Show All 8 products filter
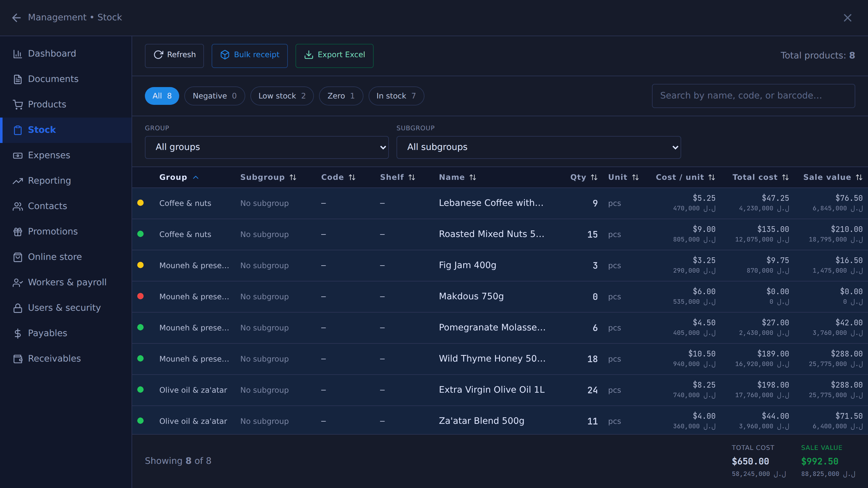The height and width of the screenshot is (488, 868). point(162,96)
